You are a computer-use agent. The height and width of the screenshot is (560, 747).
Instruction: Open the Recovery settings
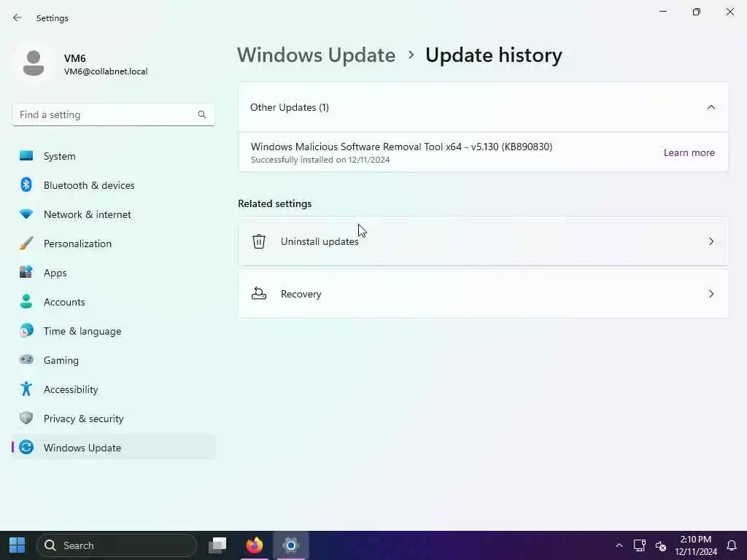pos(483,294)
